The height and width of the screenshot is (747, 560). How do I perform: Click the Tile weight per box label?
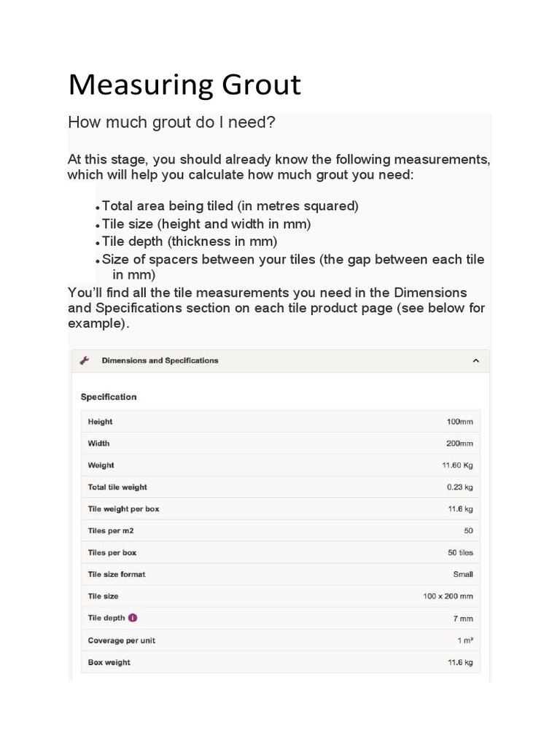tap(123, 509)
